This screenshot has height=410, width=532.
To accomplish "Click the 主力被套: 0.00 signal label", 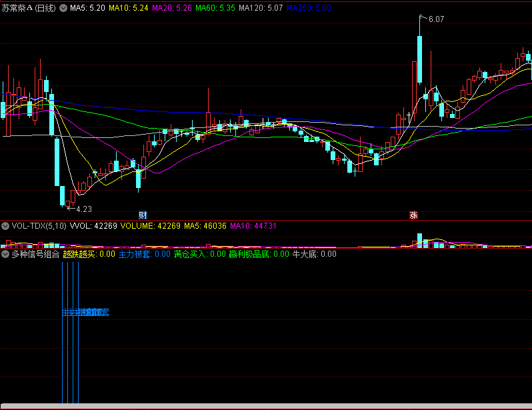I will tap(144, 254).
